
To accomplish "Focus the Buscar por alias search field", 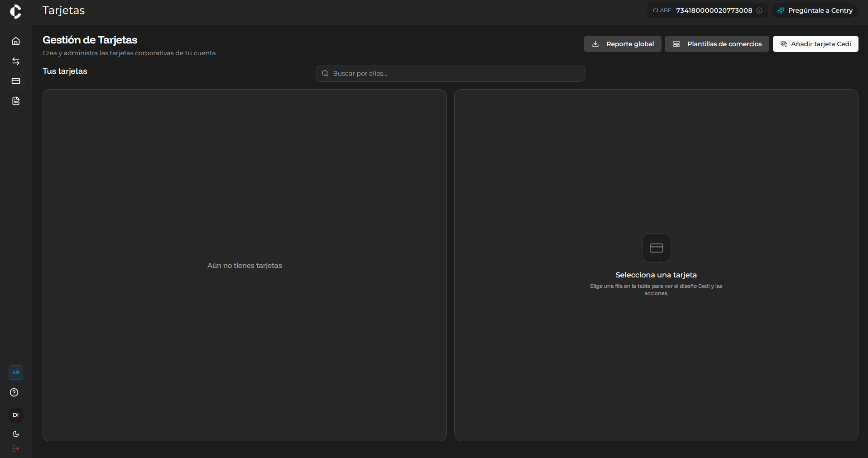I will pyautogui.click(x=451, y=73).
